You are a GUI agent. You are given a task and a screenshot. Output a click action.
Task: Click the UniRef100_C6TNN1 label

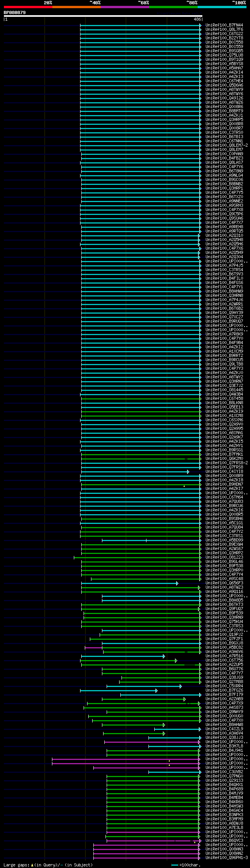pyautogui.click(x=224, y=141)
